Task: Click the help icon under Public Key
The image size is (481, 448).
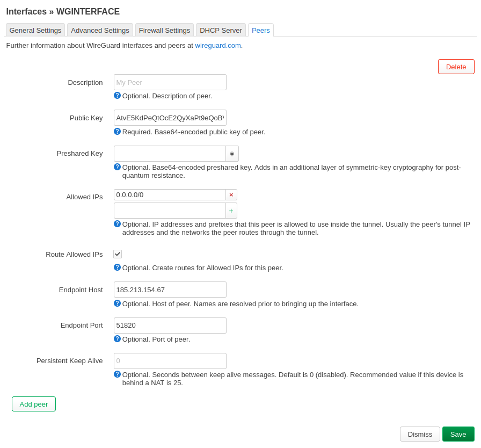Action: pos(117,132)
